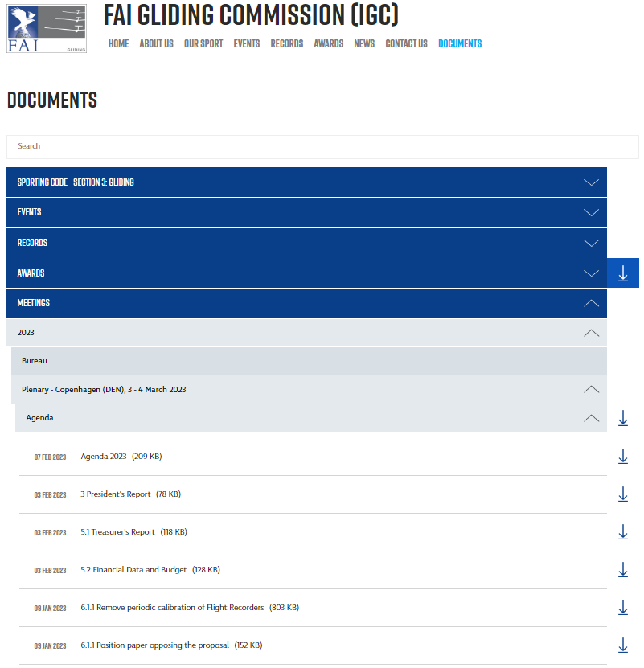Image resolution: width=644 pixels, height=668 pixels.
Task: Collapse the Meetings section chevron
Action: 591,303
